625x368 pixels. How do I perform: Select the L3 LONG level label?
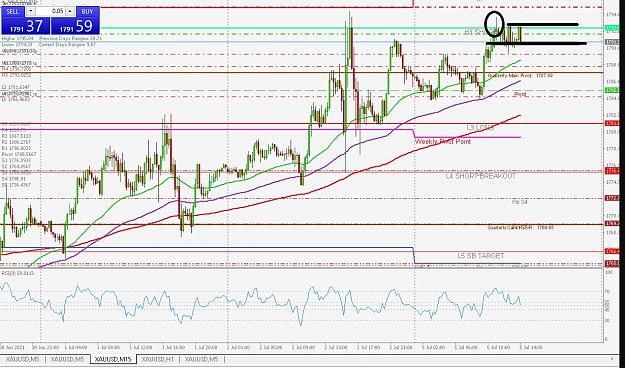[480, 128]
